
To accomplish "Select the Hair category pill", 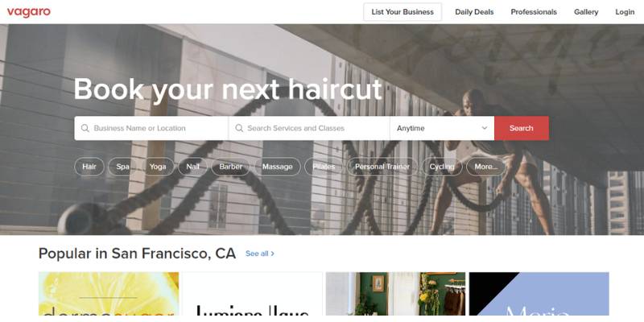I will click(89, 167).
